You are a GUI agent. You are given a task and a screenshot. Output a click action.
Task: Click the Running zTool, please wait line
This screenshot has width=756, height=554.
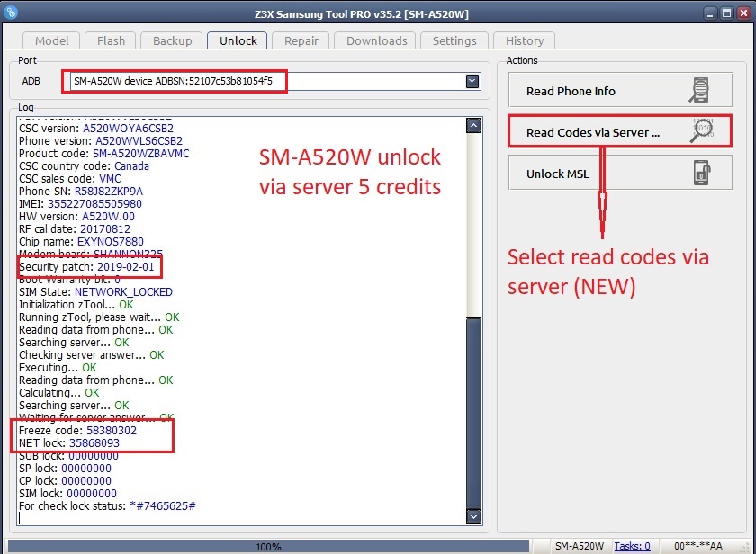99,317
